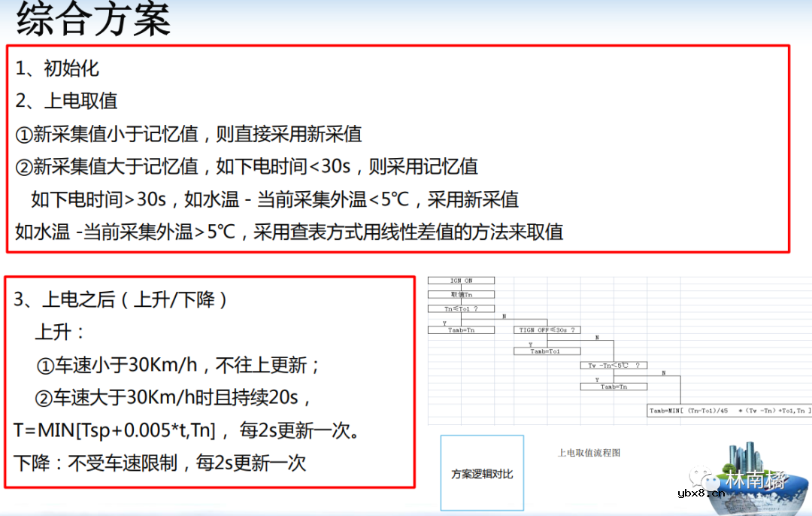The width and height of the screenshot is (812, 516).
Task: Click the IGN ON flowchart start node
Action: point(461,281)
